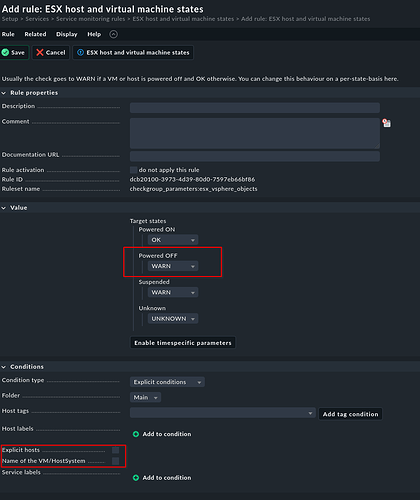Enable the 'do not apply this rule' checkbox
420x500 pixels.
(133, 170)
